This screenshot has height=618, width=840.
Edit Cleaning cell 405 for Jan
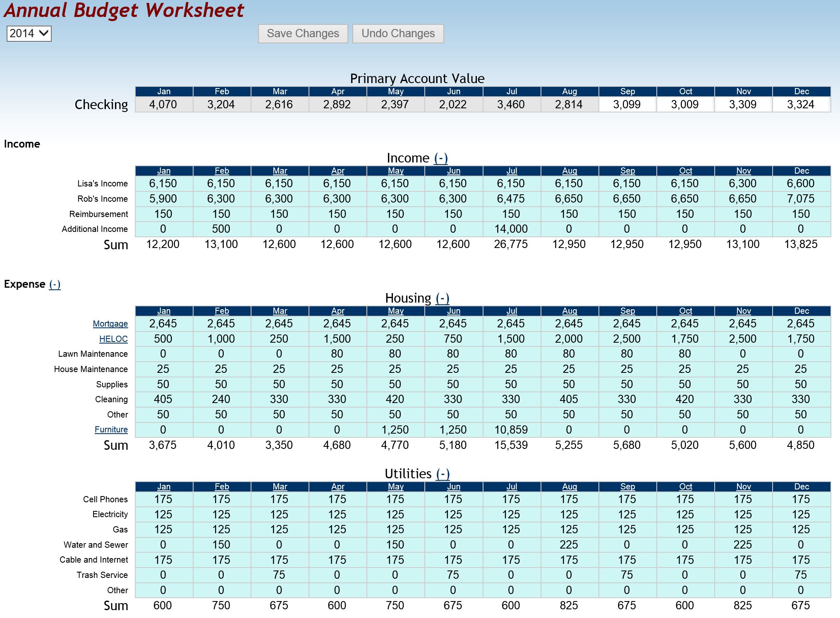[164, 399]
